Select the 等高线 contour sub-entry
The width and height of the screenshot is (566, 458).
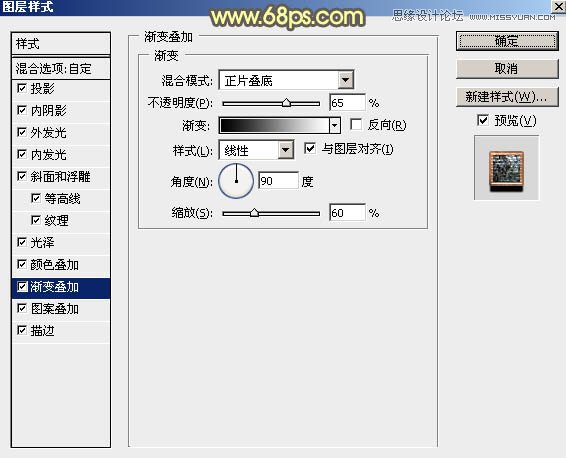click(61, 199)
